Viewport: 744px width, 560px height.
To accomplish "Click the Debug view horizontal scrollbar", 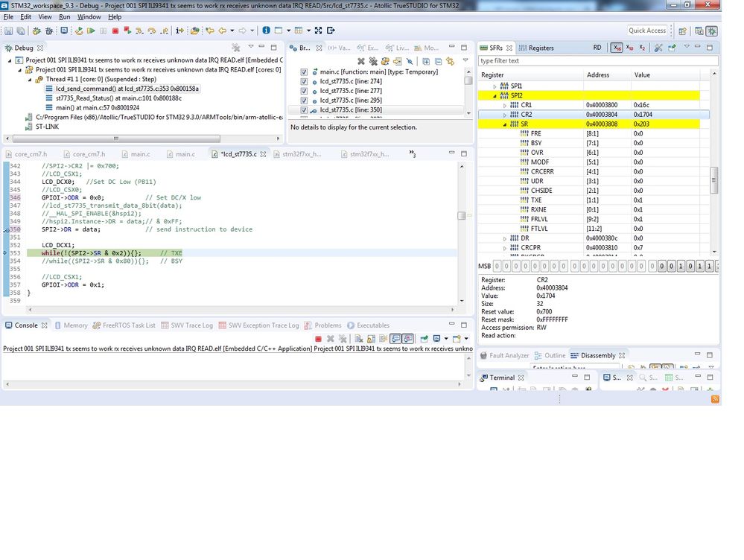I will (116, 139).
